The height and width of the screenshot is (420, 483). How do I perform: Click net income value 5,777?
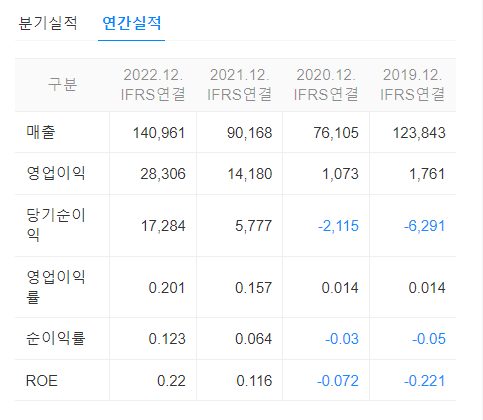(x=253, y=226)
